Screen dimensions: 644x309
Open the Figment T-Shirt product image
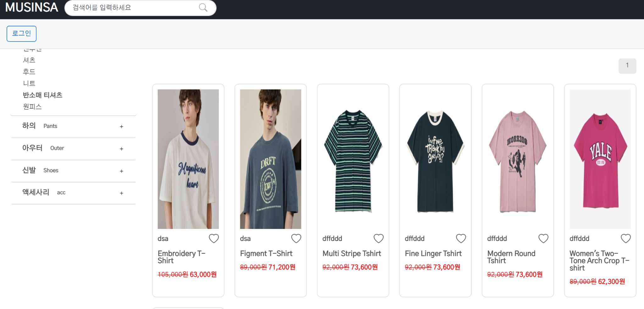tap(270, 159)
